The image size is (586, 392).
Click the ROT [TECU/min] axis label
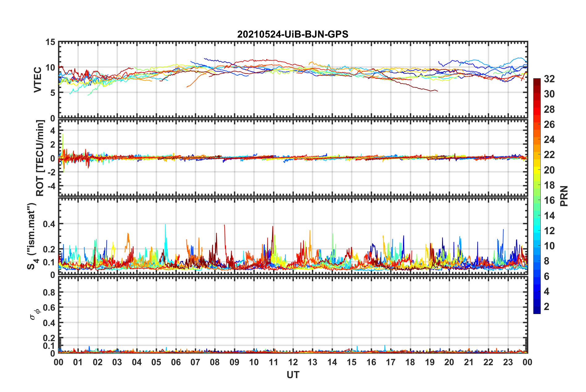[x=40, y=158]
